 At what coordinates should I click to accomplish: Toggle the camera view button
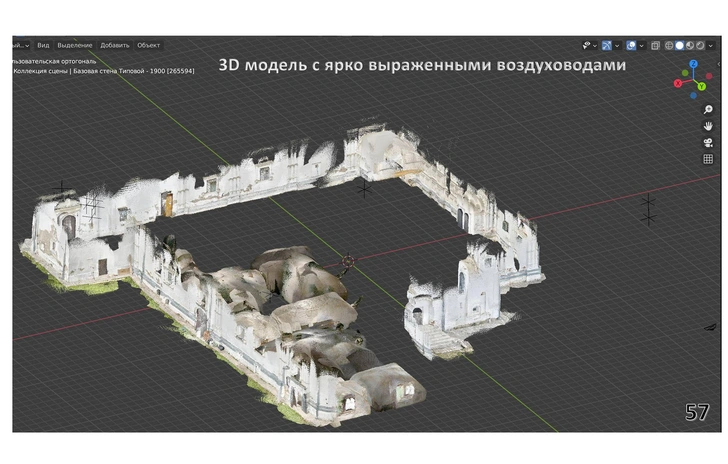coord(708,143)
